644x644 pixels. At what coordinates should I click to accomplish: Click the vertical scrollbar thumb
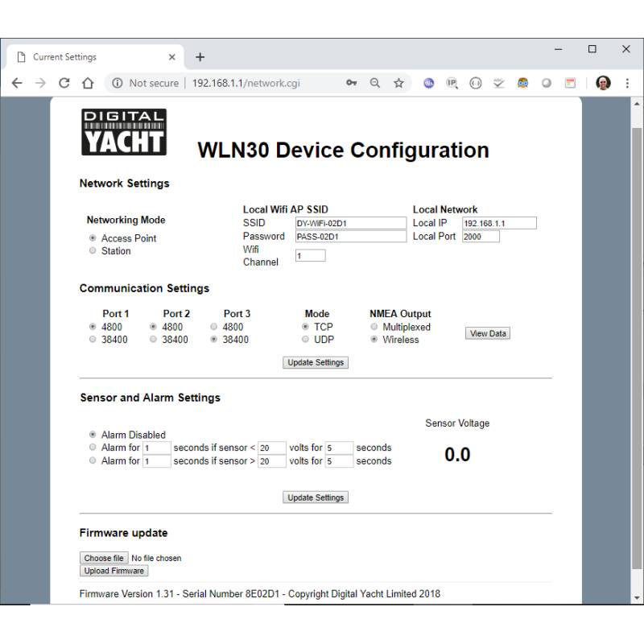click(637, 349)
